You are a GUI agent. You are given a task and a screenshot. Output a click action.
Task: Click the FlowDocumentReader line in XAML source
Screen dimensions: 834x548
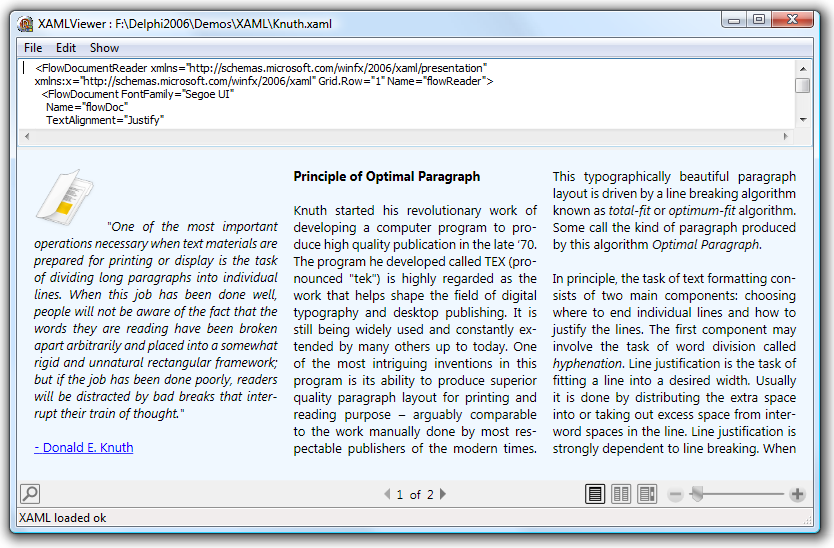[x=261, y=68]
